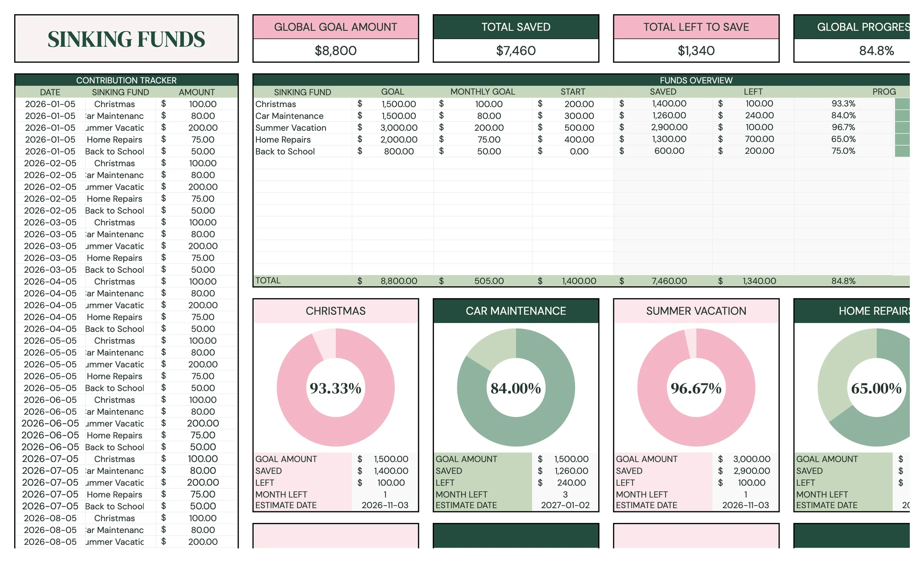Click Christmas progress bar in Funds Overview
Screen dimensions: 924x578
902,104
